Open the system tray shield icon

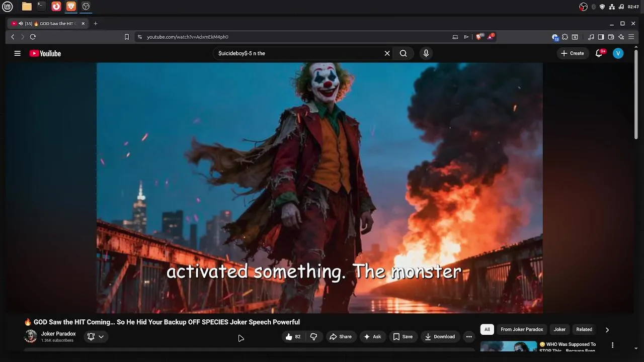(602, 7)
